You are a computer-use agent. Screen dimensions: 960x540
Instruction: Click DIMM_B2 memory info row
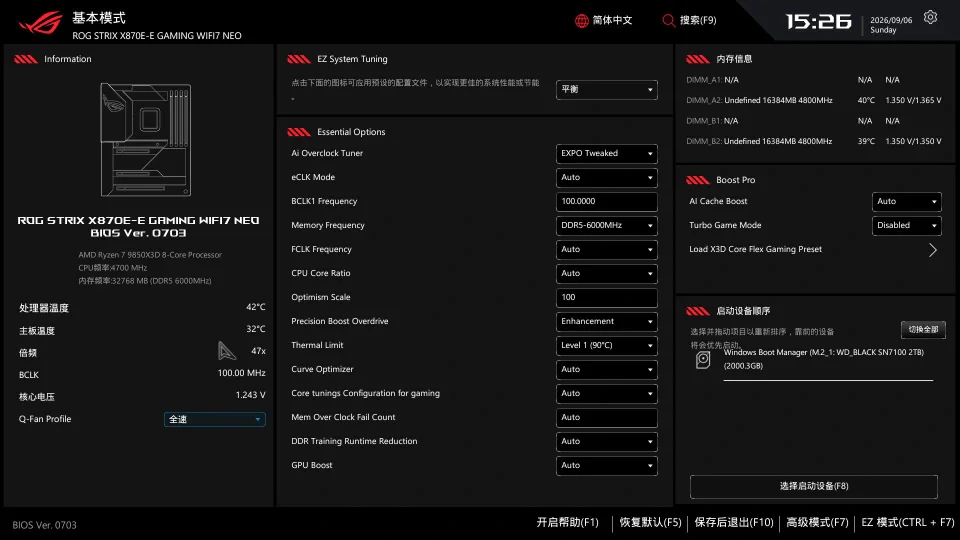click(814, 141)
